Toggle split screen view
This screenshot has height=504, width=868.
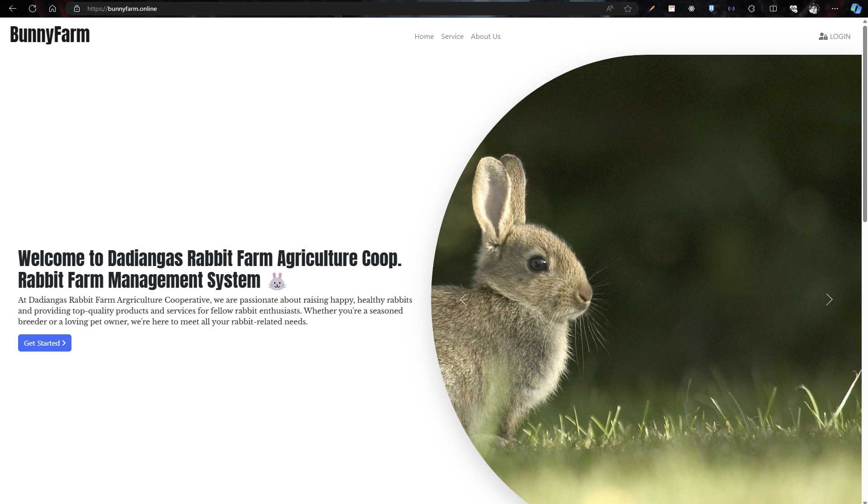[x=773, y=9]
